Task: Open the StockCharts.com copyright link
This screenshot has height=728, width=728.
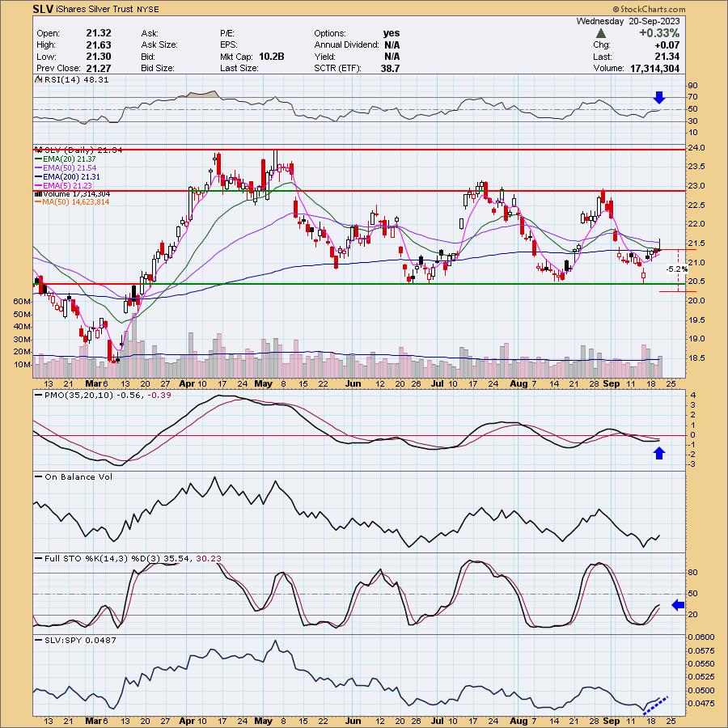Action: (x=649, y=9)
